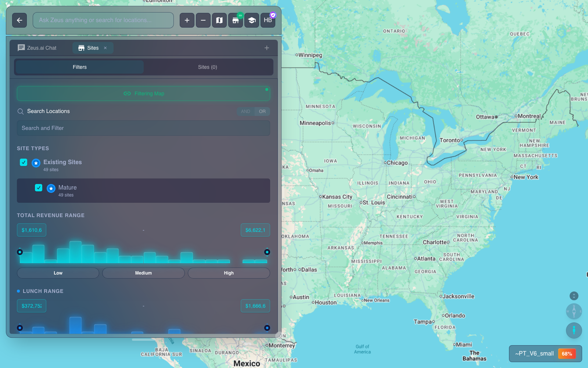
Task: Close the Sites tab
Action: 105,48
